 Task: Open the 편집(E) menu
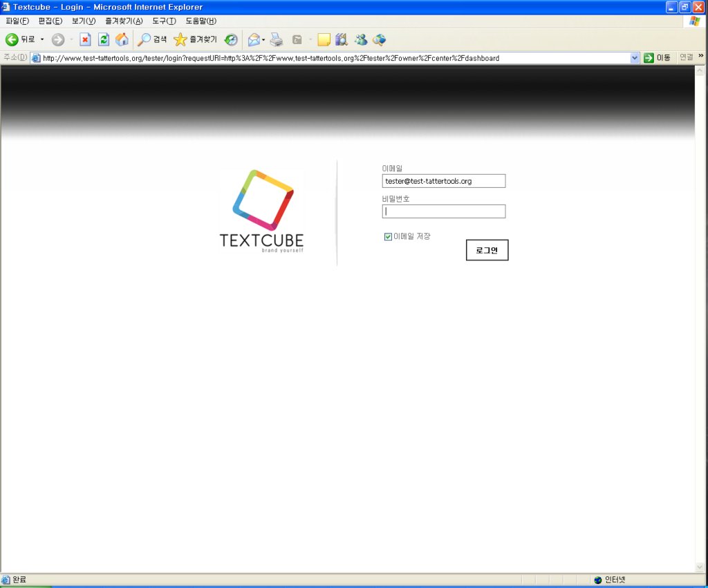(50, 21)
